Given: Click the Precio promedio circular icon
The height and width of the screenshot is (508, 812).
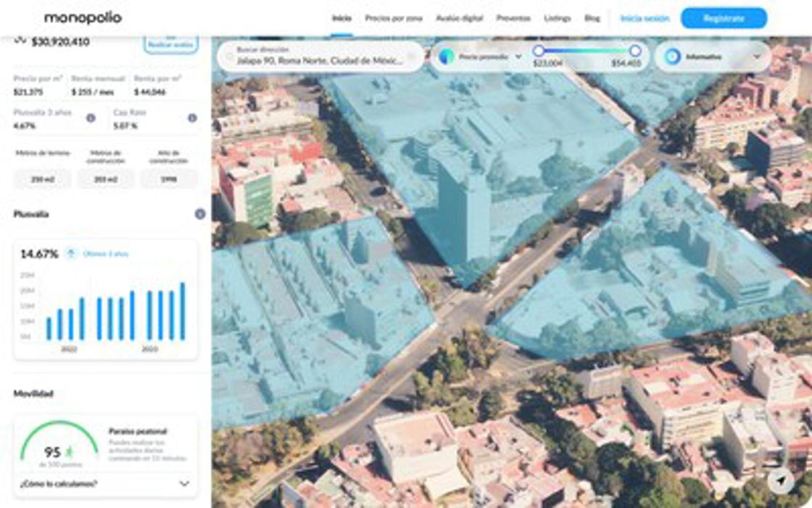Looking at the screenshot, I should point(447,57).
